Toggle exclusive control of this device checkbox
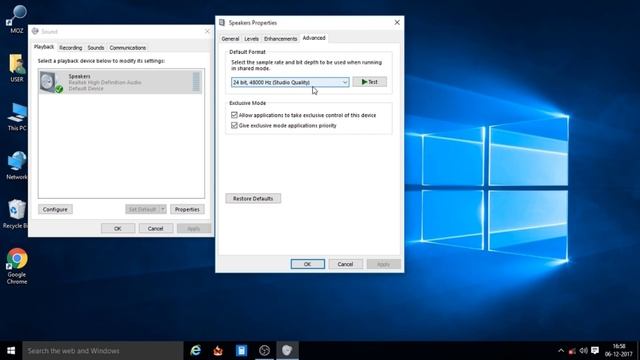The image size is (640, 360). coord(234,115)
